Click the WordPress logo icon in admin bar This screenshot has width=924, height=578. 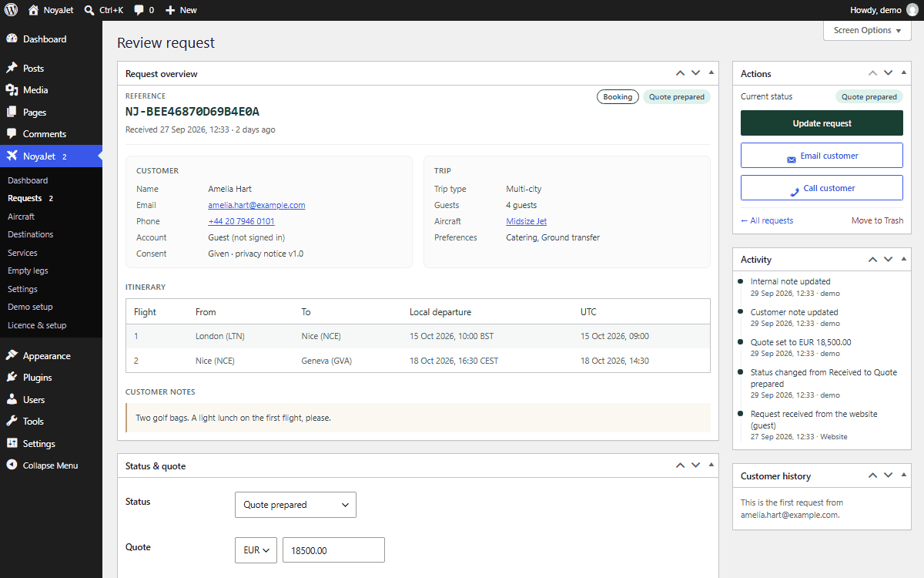point(12,10)
